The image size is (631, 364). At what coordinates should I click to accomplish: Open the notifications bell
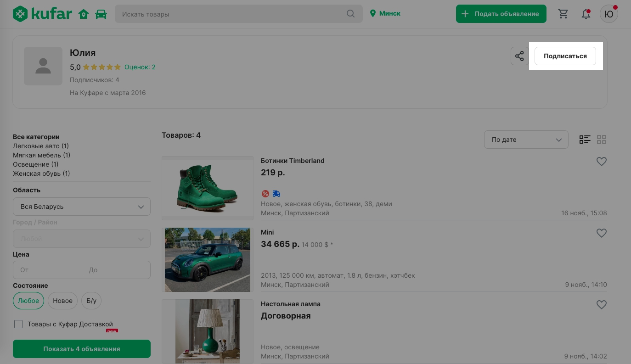coord(586,14)
